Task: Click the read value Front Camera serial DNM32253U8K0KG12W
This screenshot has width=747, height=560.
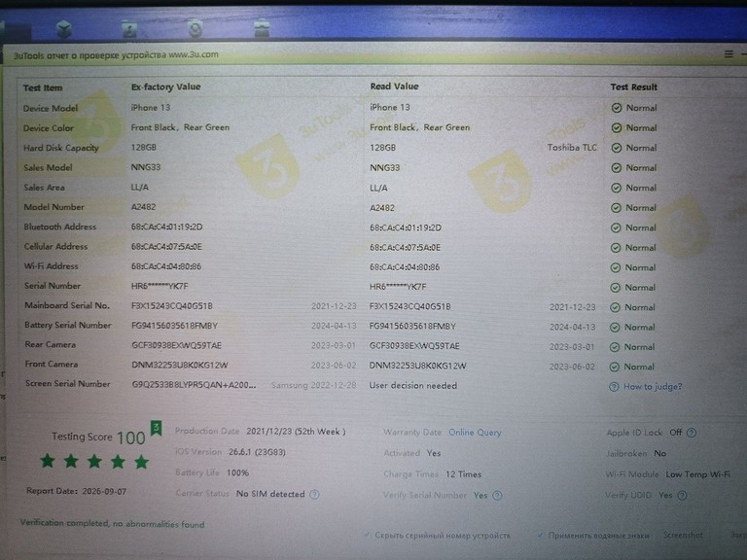Action: point(418,366)
